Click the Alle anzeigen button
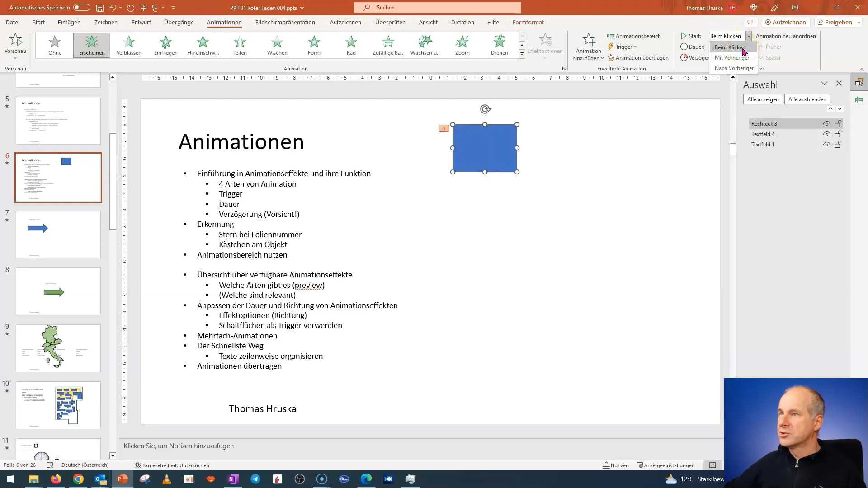The height and width of the screenshot is (488, 868). point(763,99)
